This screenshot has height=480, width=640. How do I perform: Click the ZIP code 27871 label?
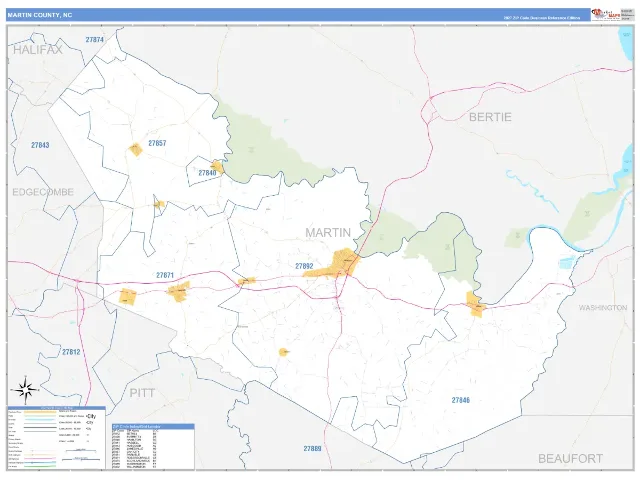click(x=165, y=276)
